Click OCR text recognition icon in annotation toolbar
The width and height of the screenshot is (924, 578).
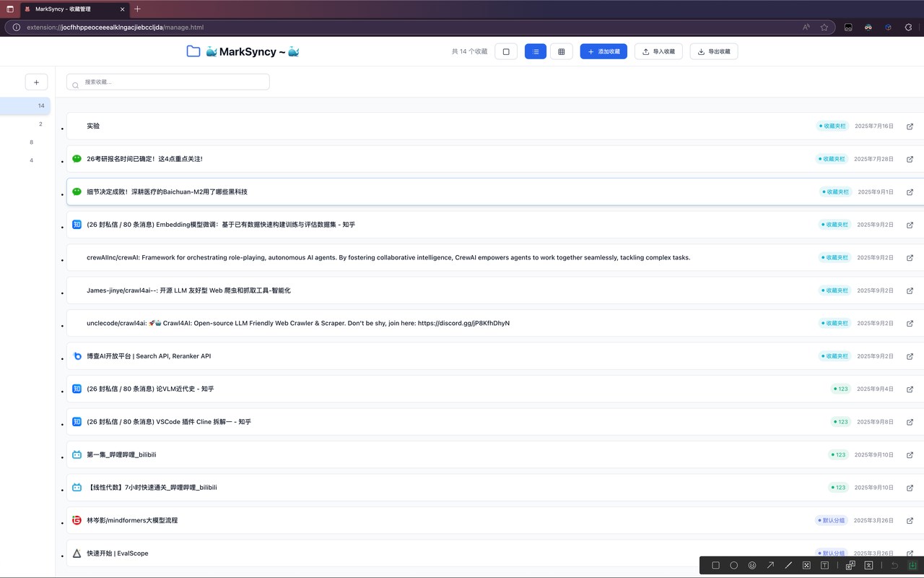(x=868, y=566)
